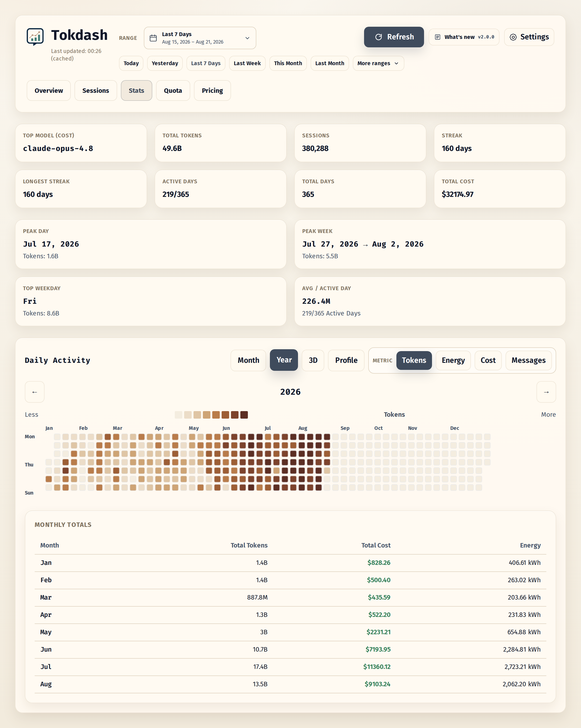Screen dimensions: 581x728
Task: Open the date range dropdown chevron
Action: click(247, 38)
